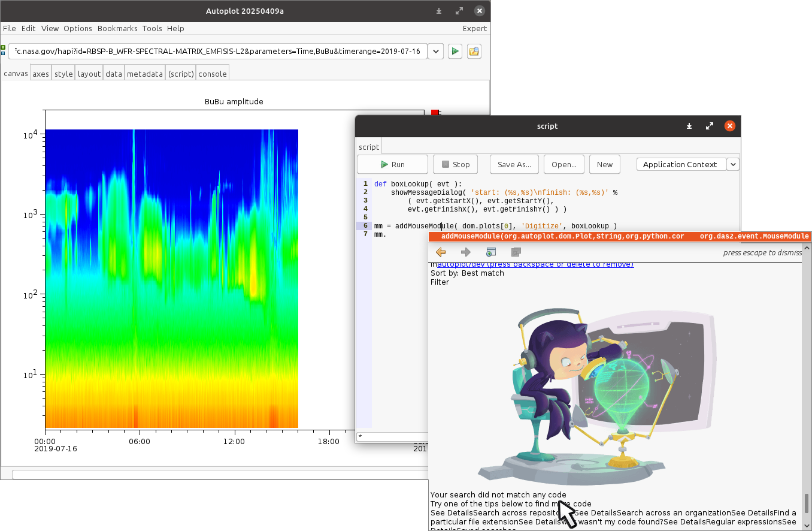Run the script
The height and width of the screenshot is (531, 812).
pyautogui.click(x=393, y=164)
